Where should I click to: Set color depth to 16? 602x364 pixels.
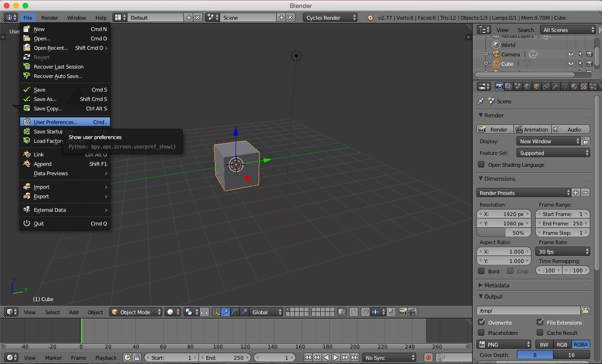[571, 355]
